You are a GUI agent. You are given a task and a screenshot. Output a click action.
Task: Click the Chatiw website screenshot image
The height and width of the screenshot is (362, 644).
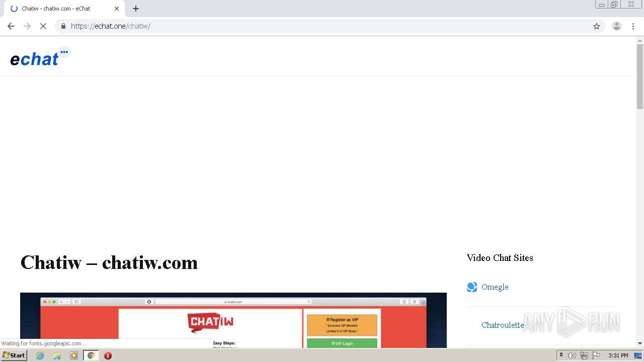[233, 320]
